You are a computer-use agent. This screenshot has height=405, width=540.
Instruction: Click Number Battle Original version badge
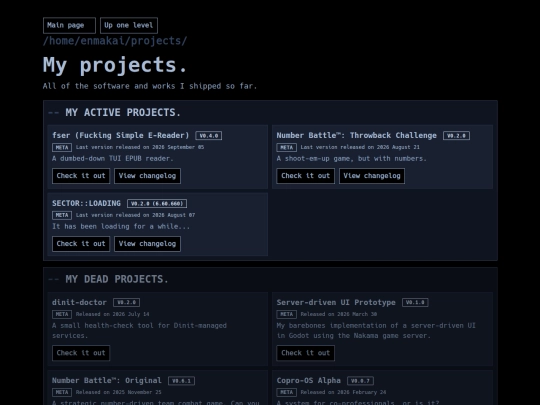tap(181, 381)
